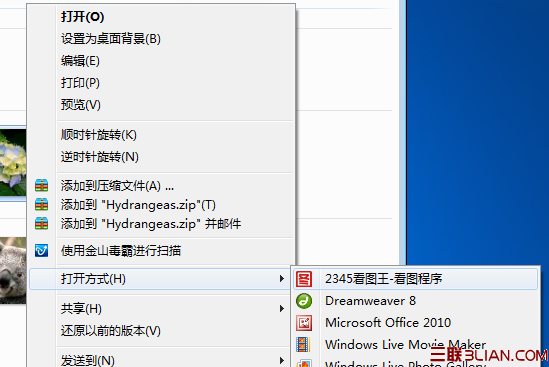Click the Microsoft Office 2010 icon

304,323
